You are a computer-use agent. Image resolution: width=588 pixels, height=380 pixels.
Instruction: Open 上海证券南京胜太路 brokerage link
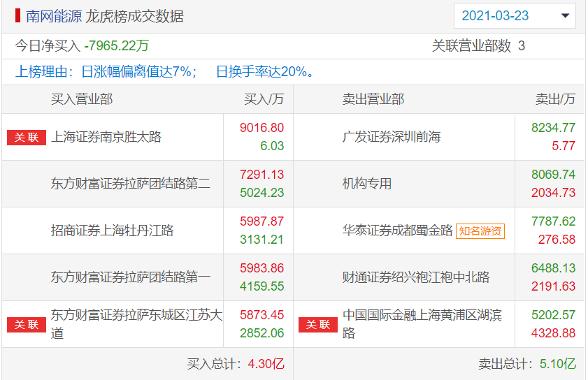pos(106,137)
